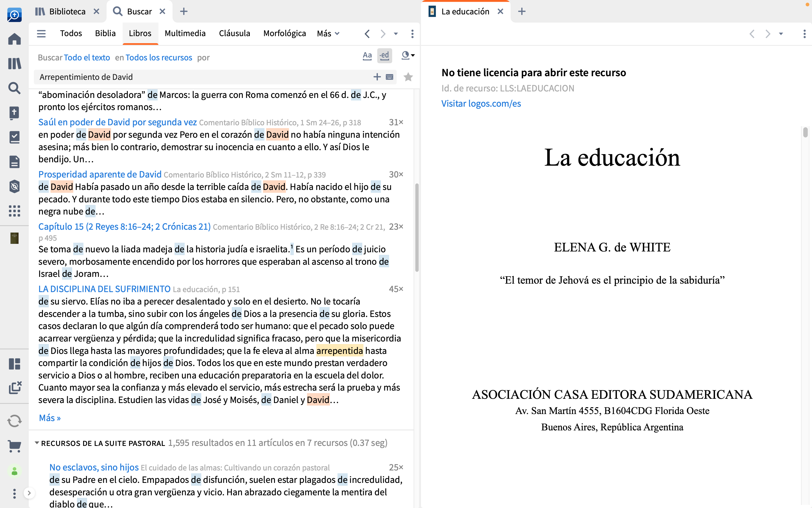This screenshot has height=508, width=812.
Task: Click the Sync refresh icon
Action: click(x=14, y=421)
